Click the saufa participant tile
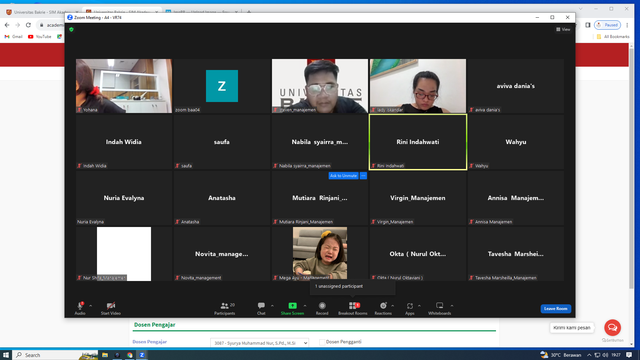 point(222,142)
